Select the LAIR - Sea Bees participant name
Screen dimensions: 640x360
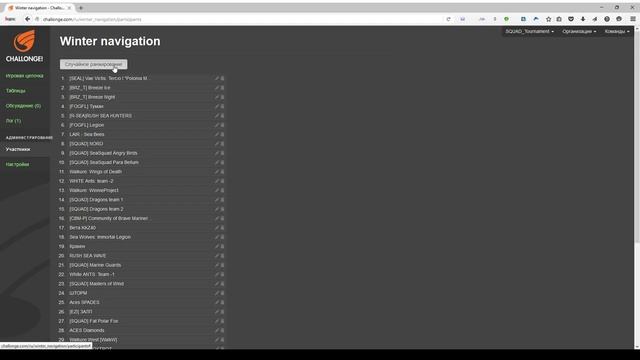click(87, 134)
